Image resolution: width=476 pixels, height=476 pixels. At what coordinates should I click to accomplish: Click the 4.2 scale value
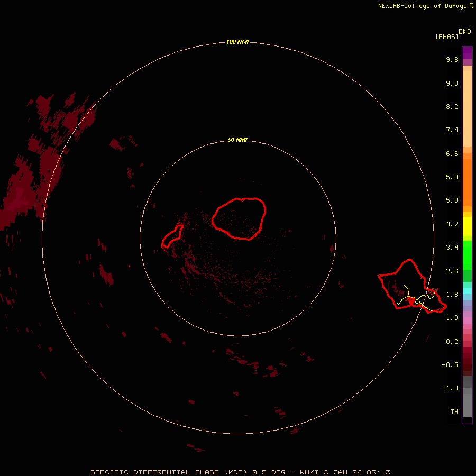[452, 224]
